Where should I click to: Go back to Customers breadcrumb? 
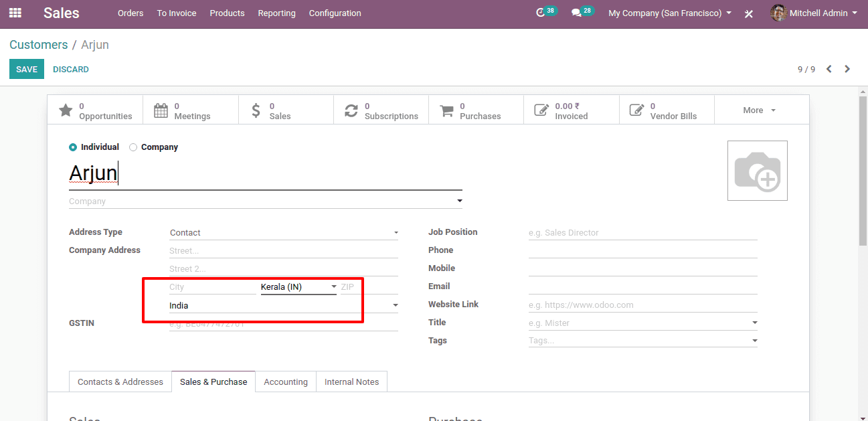pyautogui.click(x=39, y=45)
